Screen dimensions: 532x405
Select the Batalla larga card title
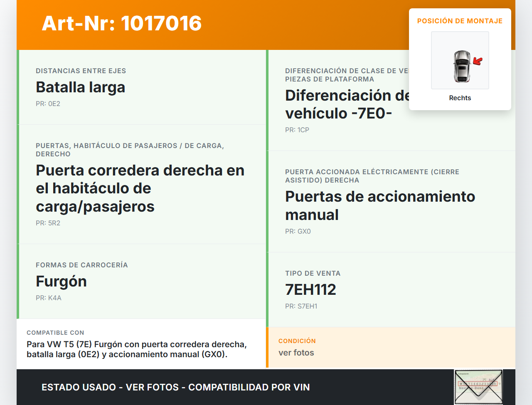(x=80, y=87)
